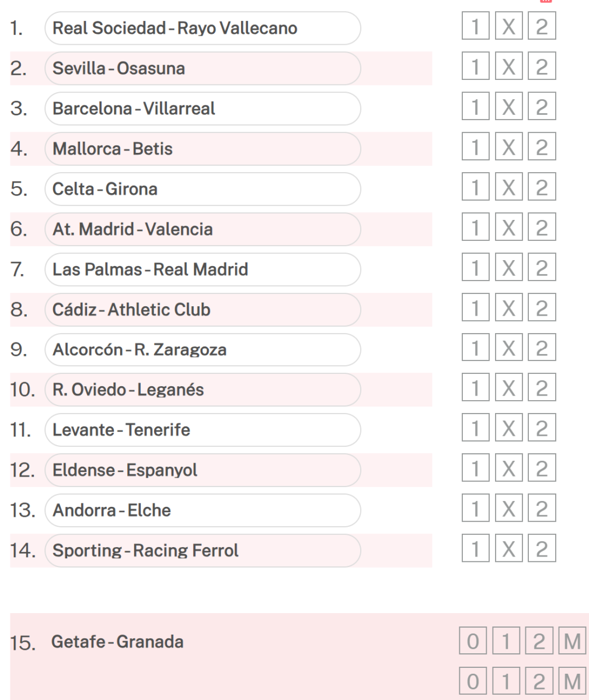The height and width of the screenshot is (700, 589).
Task: Click the Barcelona - Villarreal match label
Action: [x=134, y=108]
